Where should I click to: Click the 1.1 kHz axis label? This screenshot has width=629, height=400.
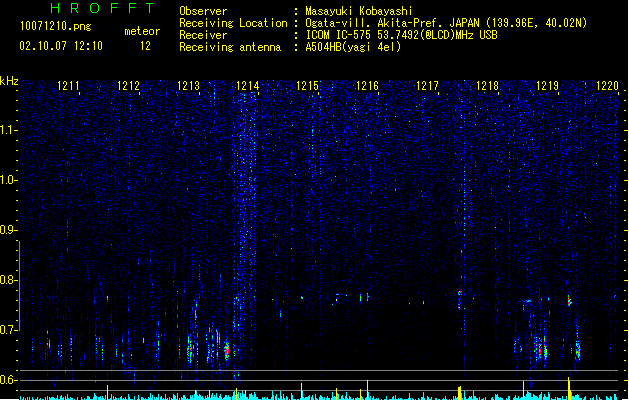click(x=8, y=130)
